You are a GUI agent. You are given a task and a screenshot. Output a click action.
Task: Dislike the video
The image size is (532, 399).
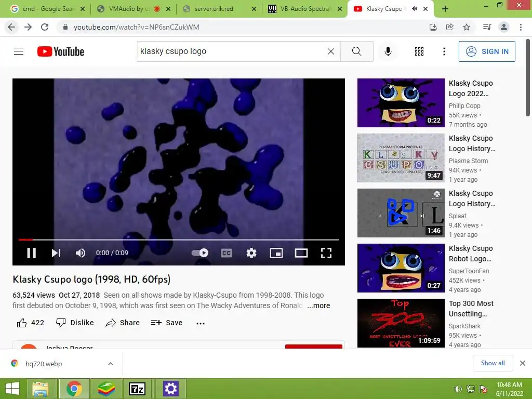pos(75,323)
